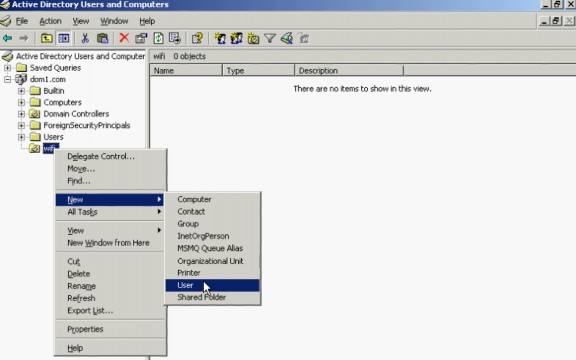The height and width of the screenshot is (360, 576).
Task: Select Cut in the context menu
Action: (x=109, y=261)
